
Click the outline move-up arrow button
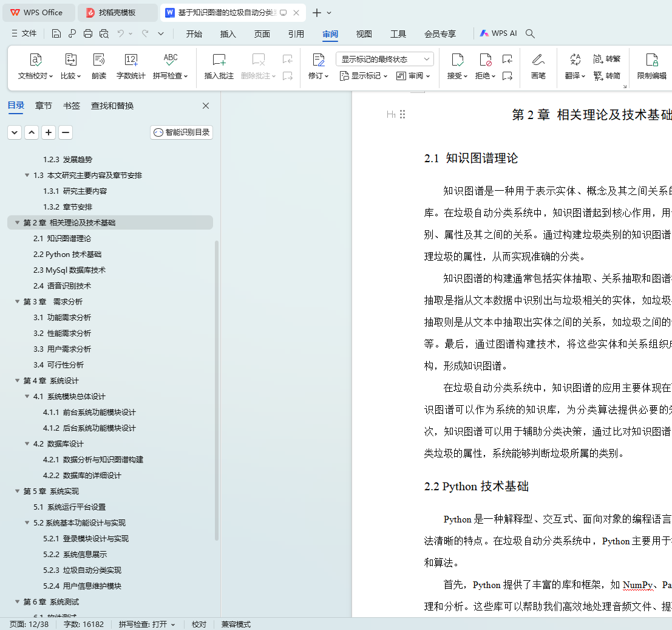[x=32, y=132]
